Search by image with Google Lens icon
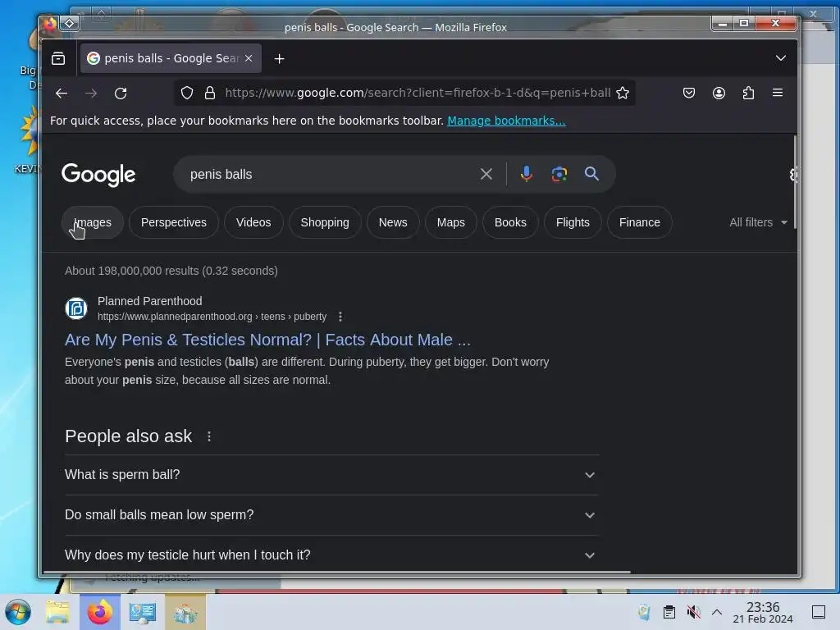 tap(559, 174)
